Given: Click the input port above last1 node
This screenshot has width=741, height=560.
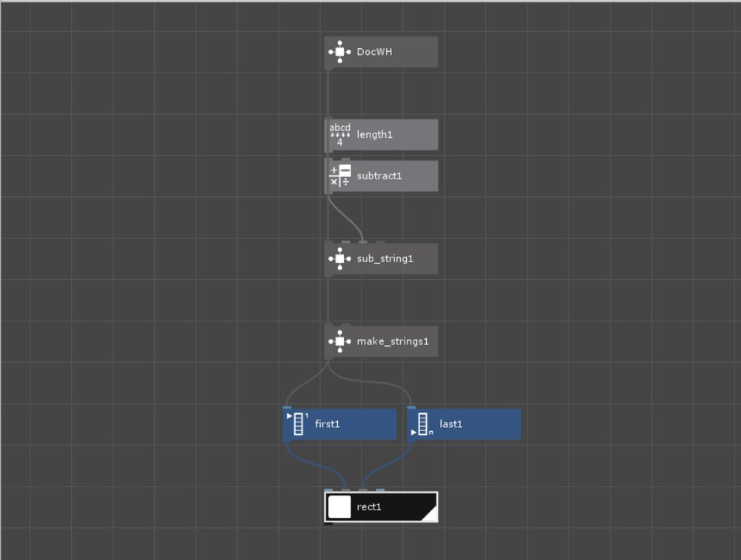Looking at the screenshot, I should [411, 407].
